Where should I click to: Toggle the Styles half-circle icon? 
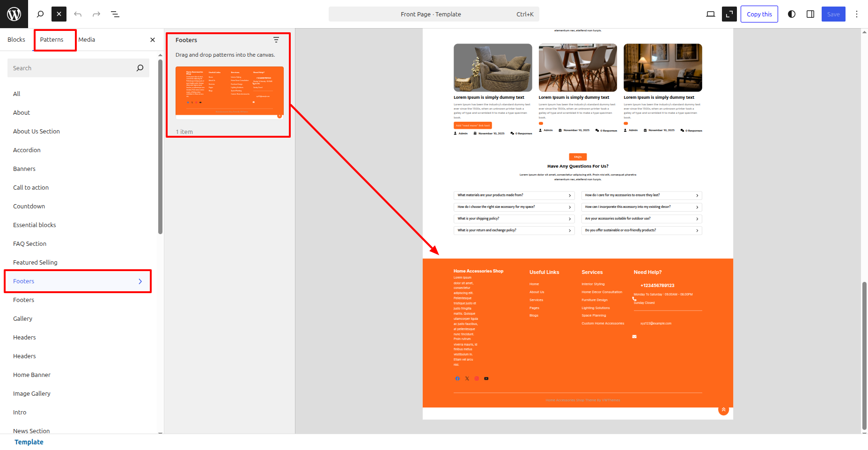[792, 14]
